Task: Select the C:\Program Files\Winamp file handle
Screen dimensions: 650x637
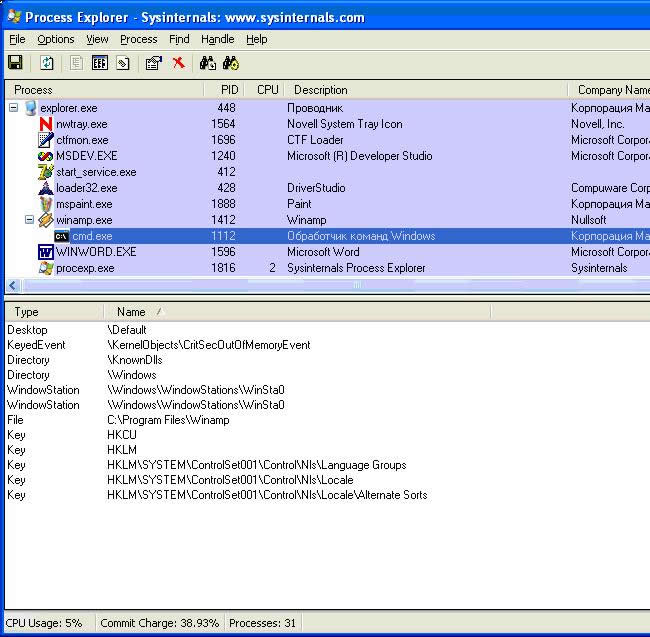Action: (168, 420)
